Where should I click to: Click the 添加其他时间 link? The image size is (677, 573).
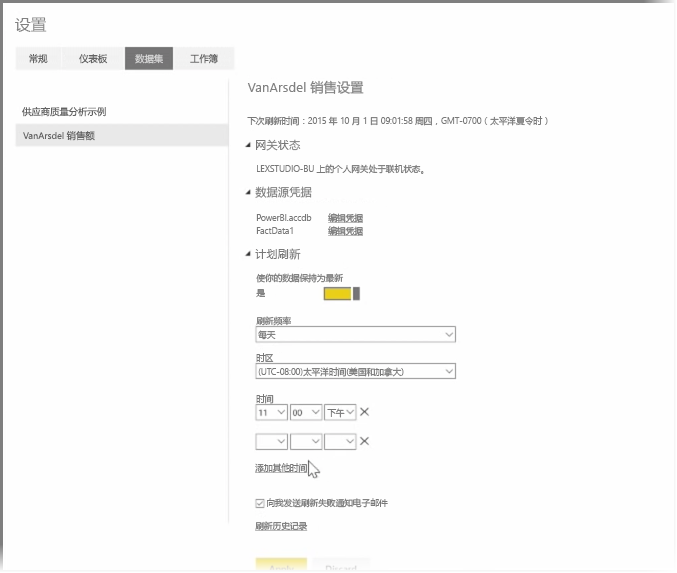click(281, 468)
